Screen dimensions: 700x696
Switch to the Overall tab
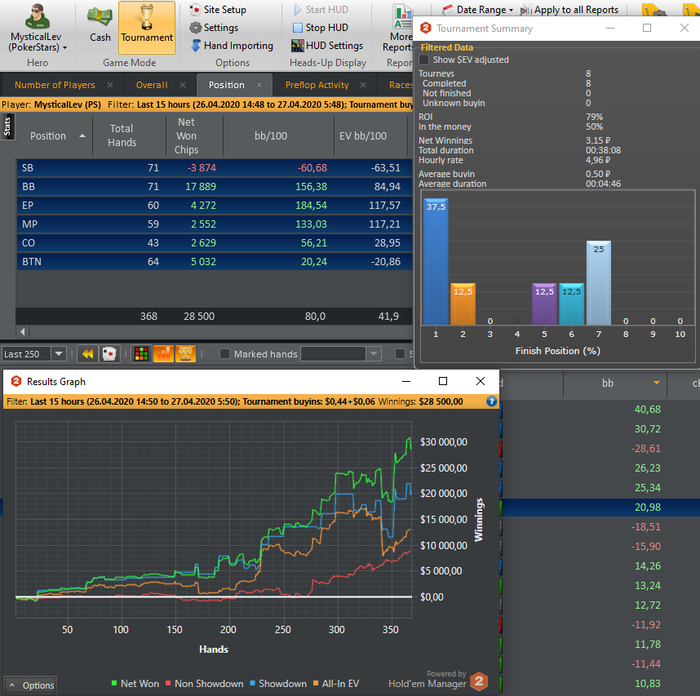point(152,85)
